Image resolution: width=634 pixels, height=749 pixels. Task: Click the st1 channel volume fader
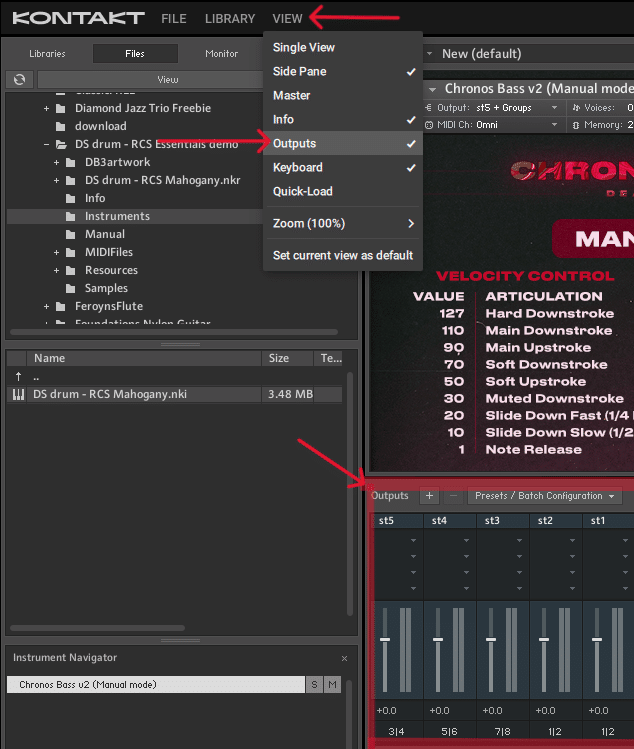pos(597,640)
